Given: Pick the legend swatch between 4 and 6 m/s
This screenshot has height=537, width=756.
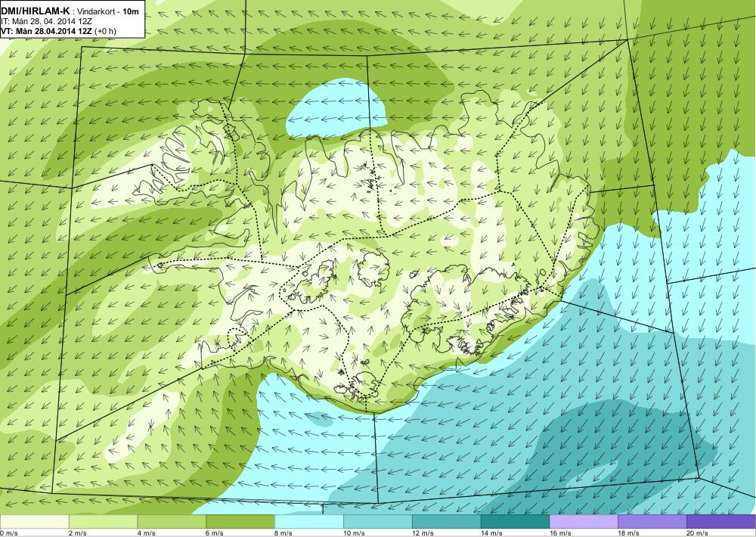Looking at the screenshot, I should point(172,522).
